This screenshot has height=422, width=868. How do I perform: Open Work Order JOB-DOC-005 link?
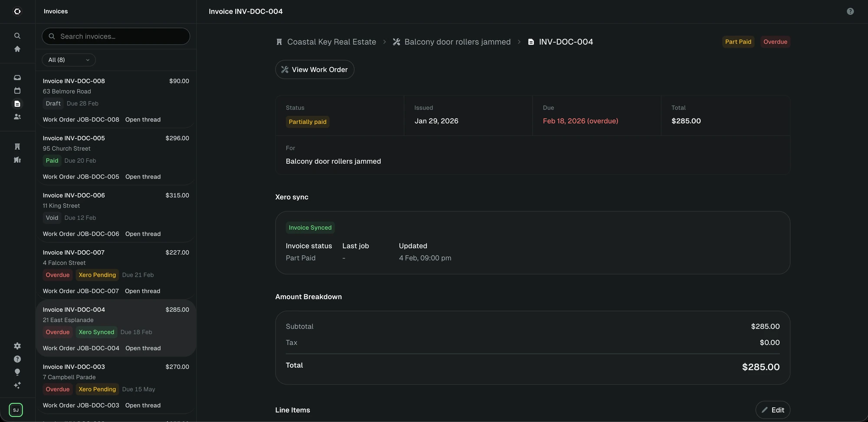[x=81, y=177]
